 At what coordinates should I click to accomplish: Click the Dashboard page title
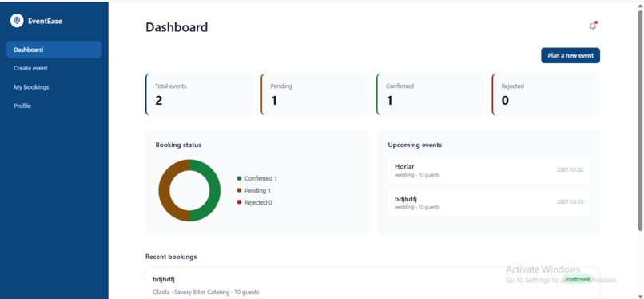tap(177, 27)
